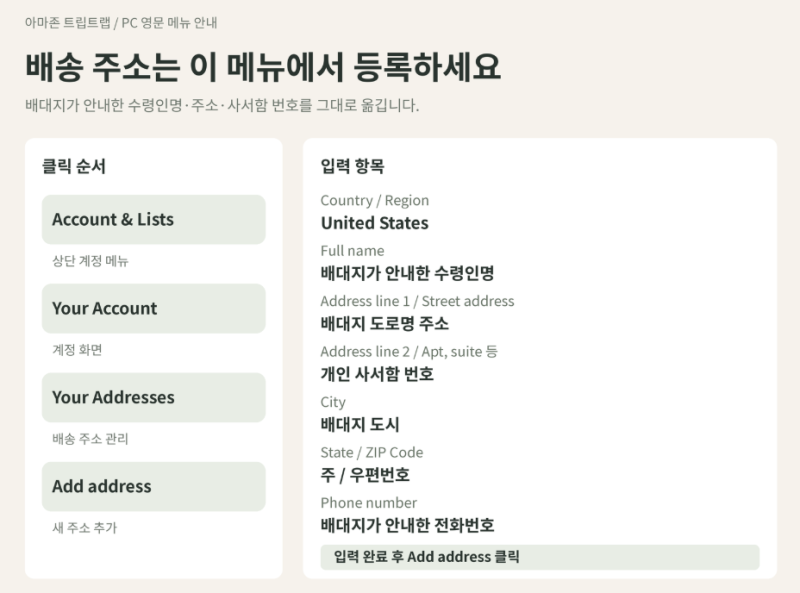The height and width of the screenshot is (593, 800).
Task: Click the caption '새 주소 추가'
Action: 85,528
